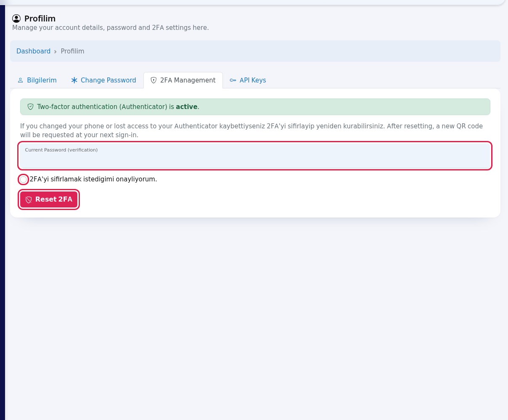Open the Bilgilerim tab
The height and width of the screenshot is (420, 508).
coord(37,80)
